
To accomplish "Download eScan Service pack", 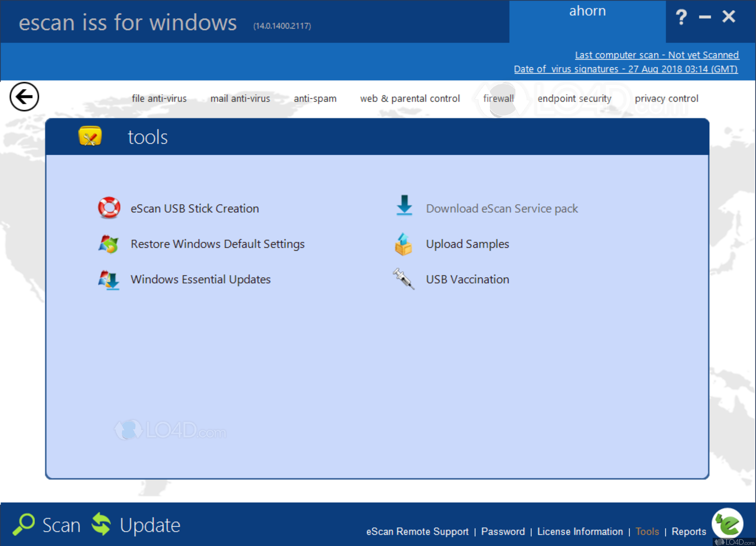I will click(x=501, y=208).
